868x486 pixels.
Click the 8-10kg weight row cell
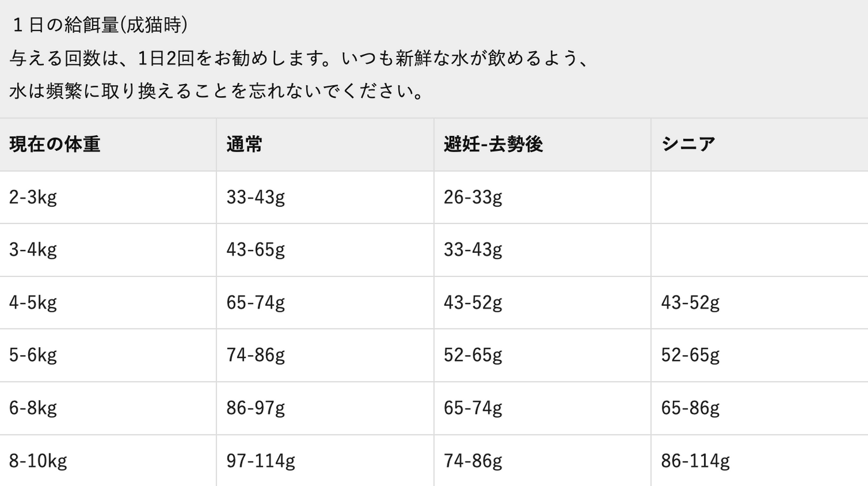pos(38,461)
